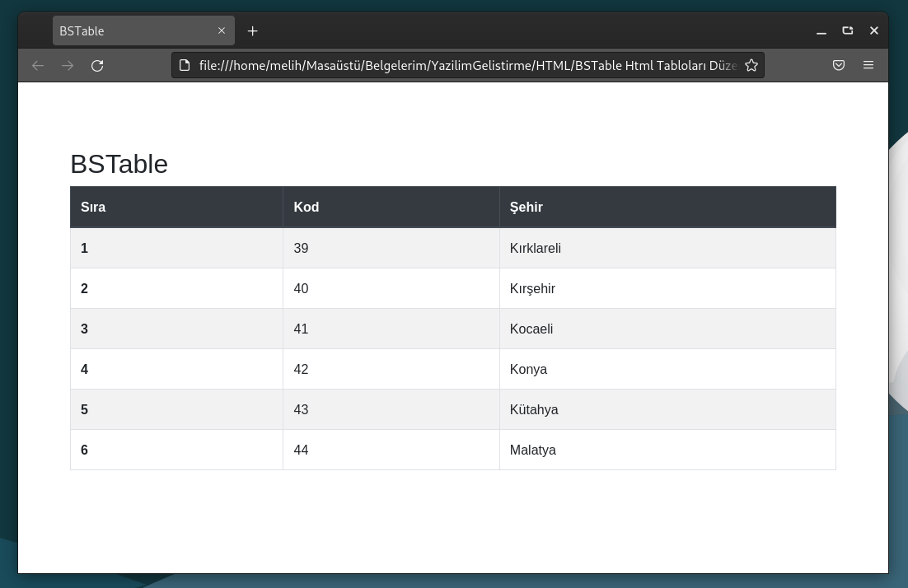Click the Kod column header

pos(391,208)
